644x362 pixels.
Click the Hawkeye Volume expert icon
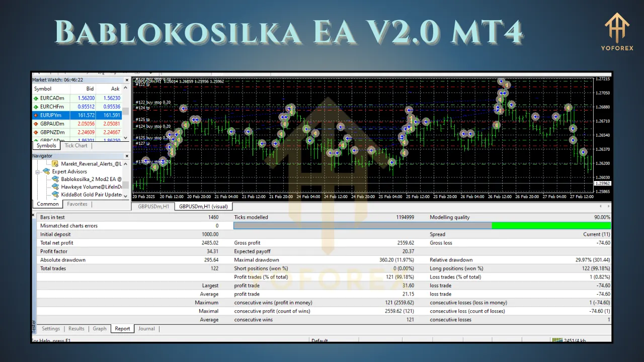point(56,187)
